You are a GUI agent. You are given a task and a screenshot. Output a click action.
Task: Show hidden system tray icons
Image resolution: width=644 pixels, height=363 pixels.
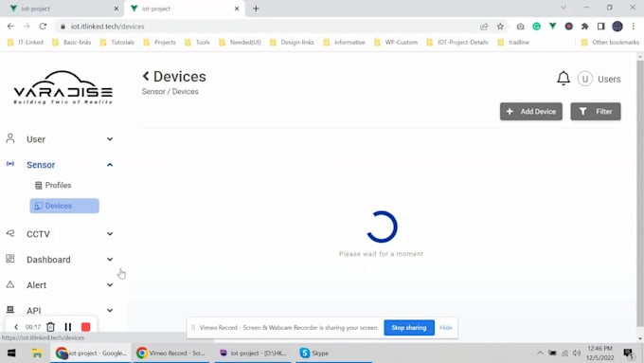point(540,354)
